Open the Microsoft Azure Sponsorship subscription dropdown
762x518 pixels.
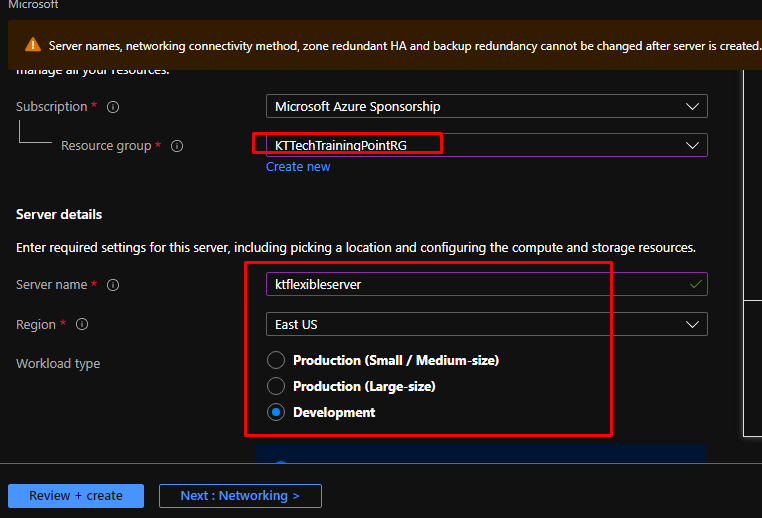(x=486, y=106)
